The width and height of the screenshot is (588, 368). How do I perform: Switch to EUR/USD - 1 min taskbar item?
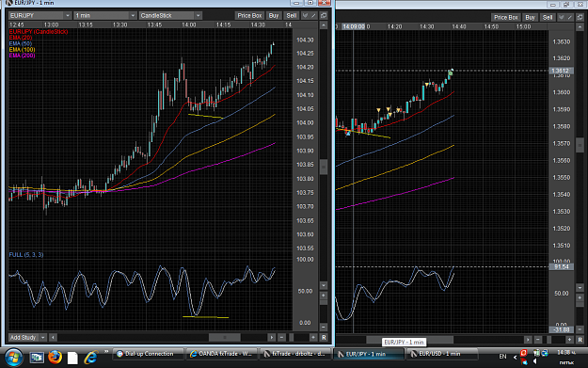click(442, 354)
